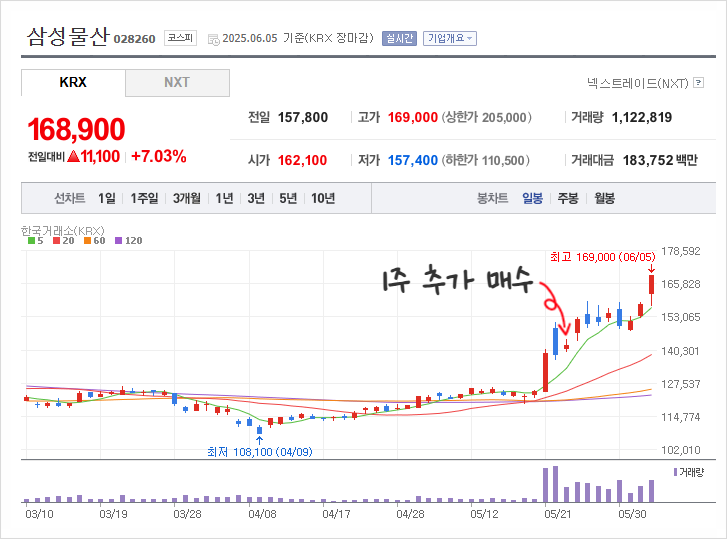
Task: Click the current price 168,900
Action: [77, 129]
